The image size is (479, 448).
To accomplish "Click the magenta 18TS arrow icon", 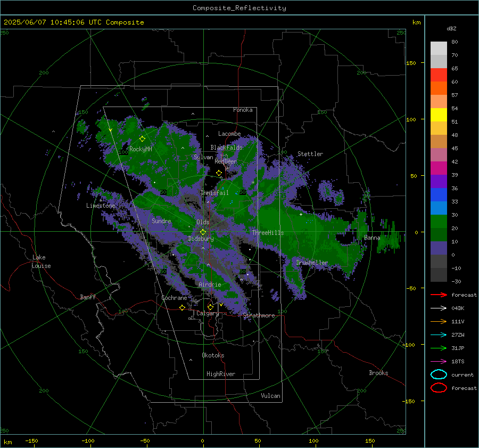I will pyautogui.click(x=439, y=362).
